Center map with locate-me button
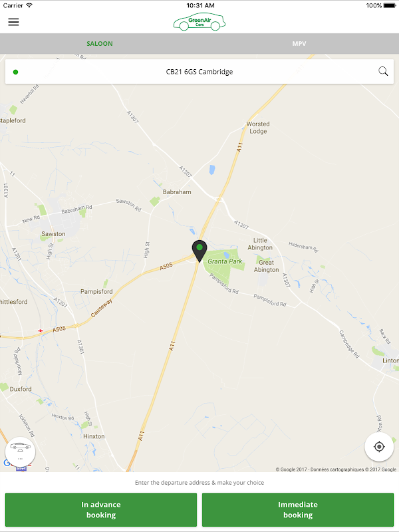Image resolution: width=399 pixels, height=532 pixels. click(379, 446)
